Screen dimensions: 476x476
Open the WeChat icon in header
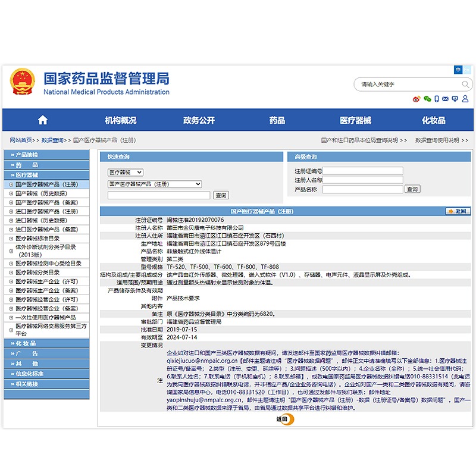click(427, 99)
